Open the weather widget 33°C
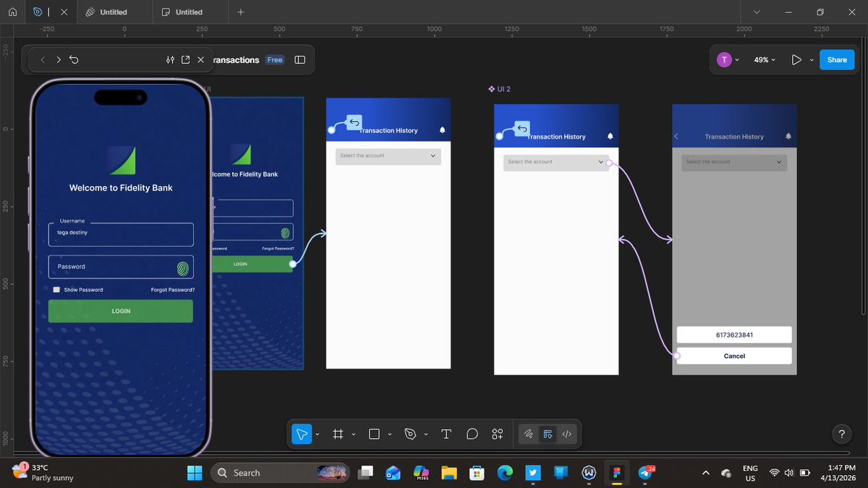 (x=43, y=473)
